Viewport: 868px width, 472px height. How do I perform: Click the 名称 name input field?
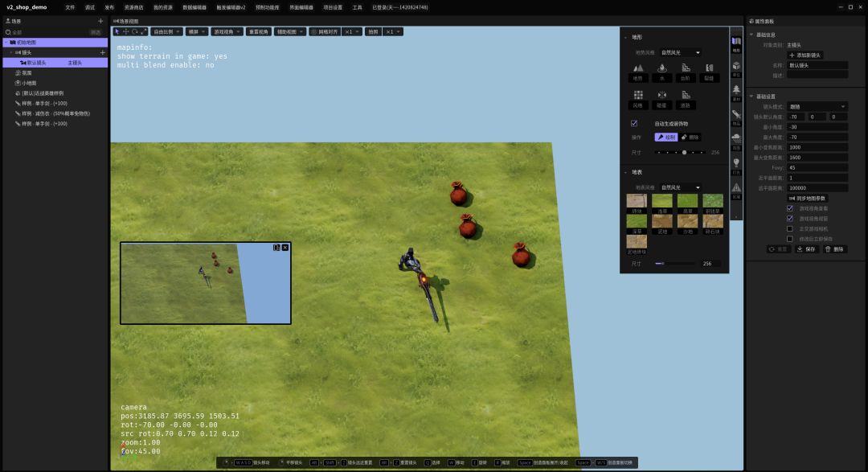tap(817, 65)
